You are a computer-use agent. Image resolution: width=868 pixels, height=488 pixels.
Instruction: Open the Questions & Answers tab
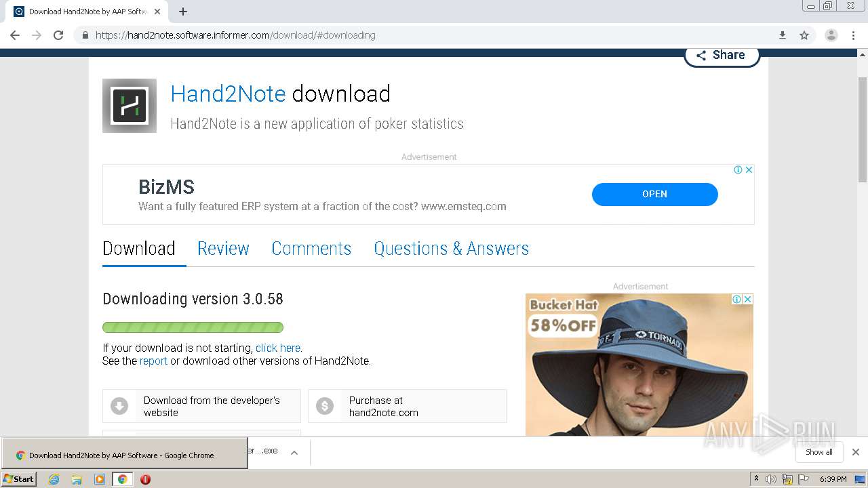coord(451,249)
